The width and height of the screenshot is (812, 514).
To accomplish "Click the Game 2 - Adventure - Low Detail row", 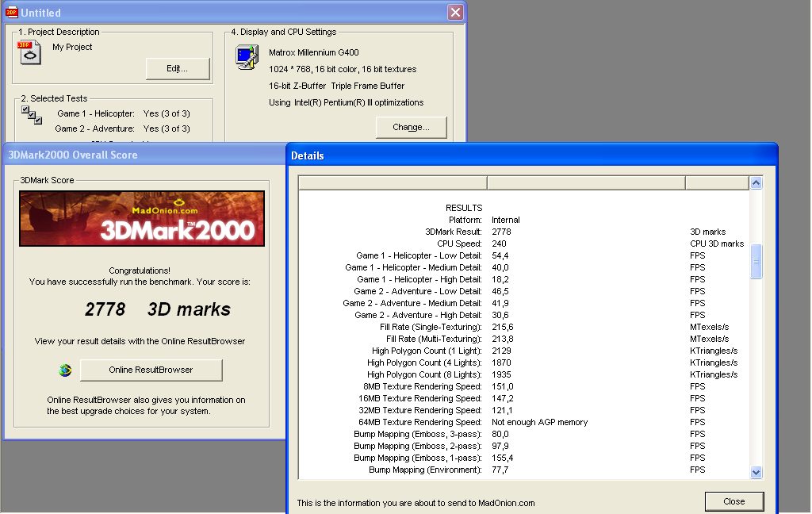I will point(524,291).
